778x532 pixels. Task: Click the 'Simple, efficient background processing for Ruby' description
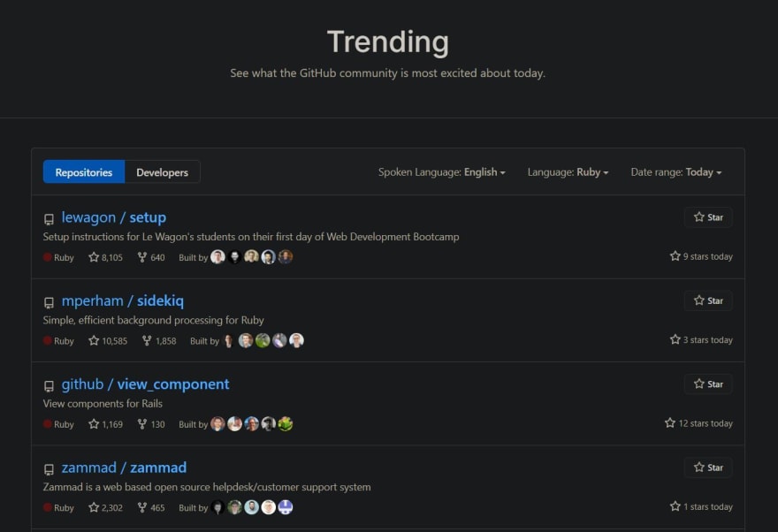pos(153,320)
